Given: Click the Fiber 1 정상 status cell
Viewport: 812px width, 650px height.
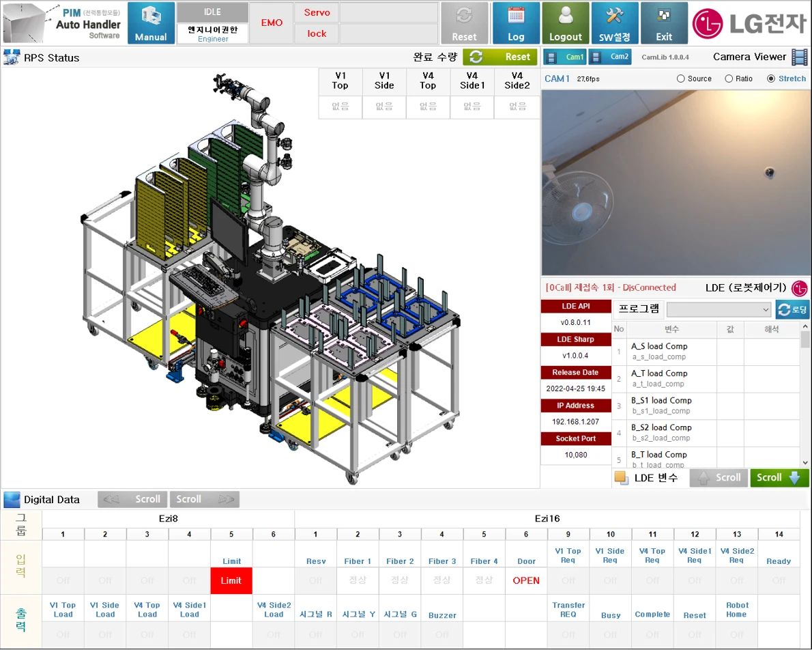Looking at the screenshot, I should pyautogui.click(x=358, y=580).
